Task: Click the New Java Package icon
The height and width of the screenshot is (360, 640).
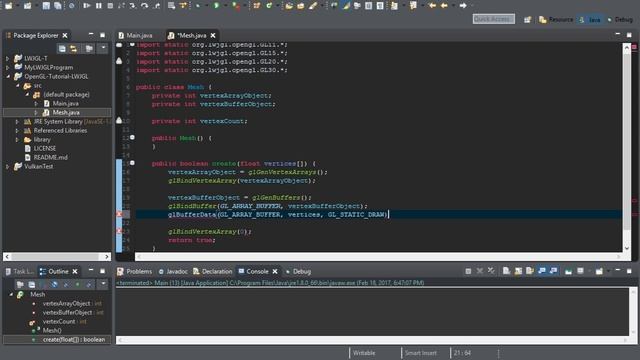Action: (x=257, y=6)
